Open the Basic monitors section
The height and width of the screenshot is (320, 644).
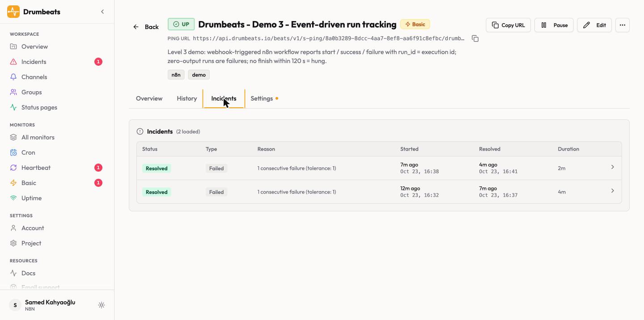[29, 183]
